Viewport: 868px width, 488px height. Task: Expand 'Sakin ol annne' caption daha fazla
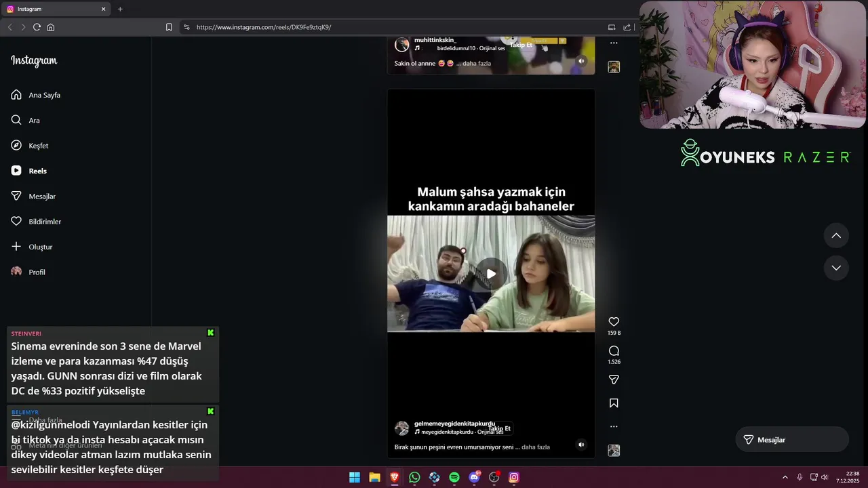tap(477, 64)
